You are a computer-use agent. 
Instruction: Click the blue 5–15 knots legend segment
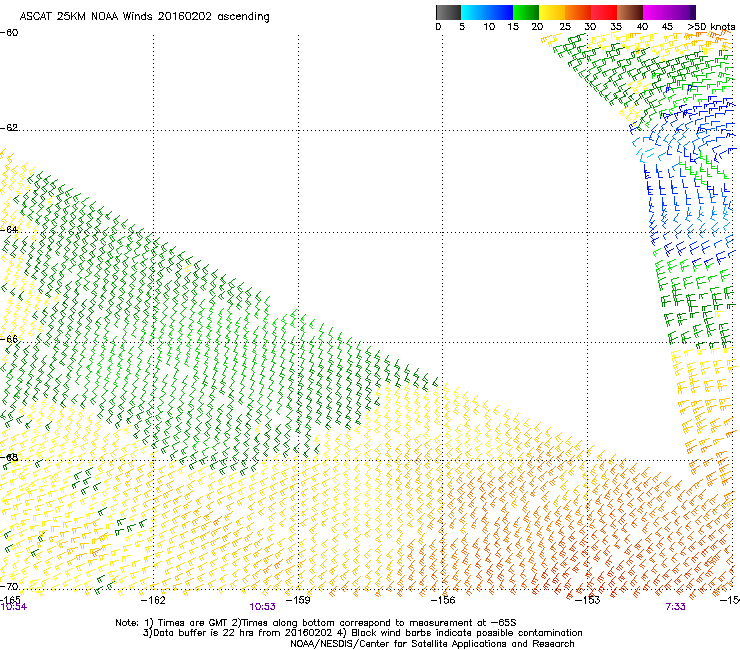pyautogui.click(x=487, y=12)
